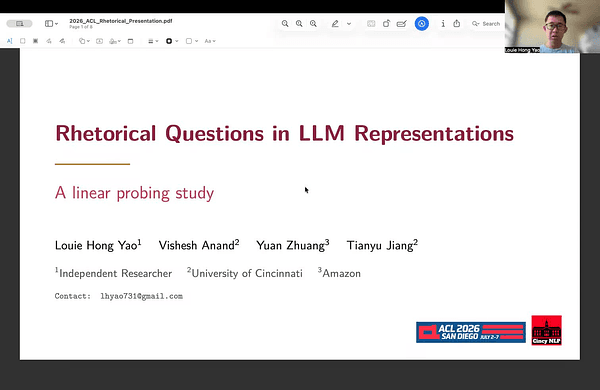The image size is (600, 390).
Task: Click the middle magnifier zoom icon
Action: tap(299, 24)
